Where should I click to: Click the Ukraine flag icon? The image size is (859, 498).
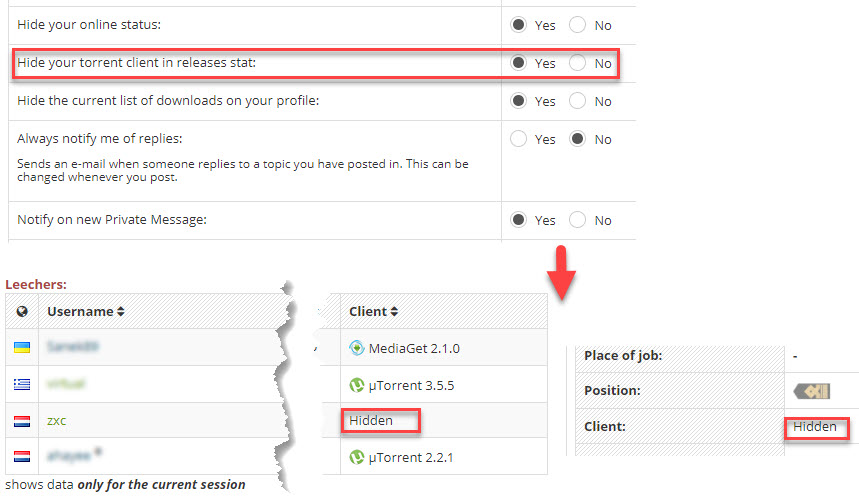tap(21, 347)
